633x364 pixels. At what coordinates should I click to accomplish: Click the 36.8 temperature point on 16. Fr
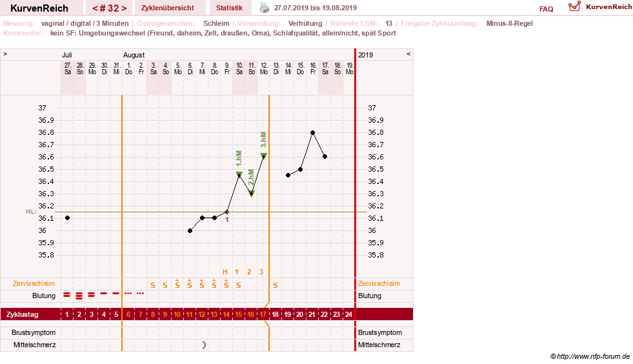[312, 132]
